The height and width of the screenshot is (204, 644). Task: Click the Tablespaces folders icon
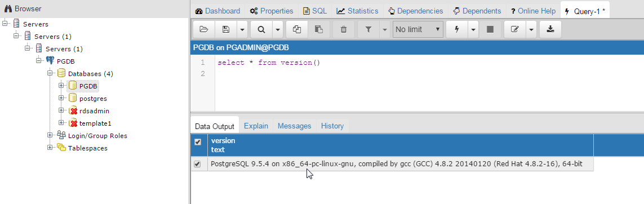tap(61, 147)
